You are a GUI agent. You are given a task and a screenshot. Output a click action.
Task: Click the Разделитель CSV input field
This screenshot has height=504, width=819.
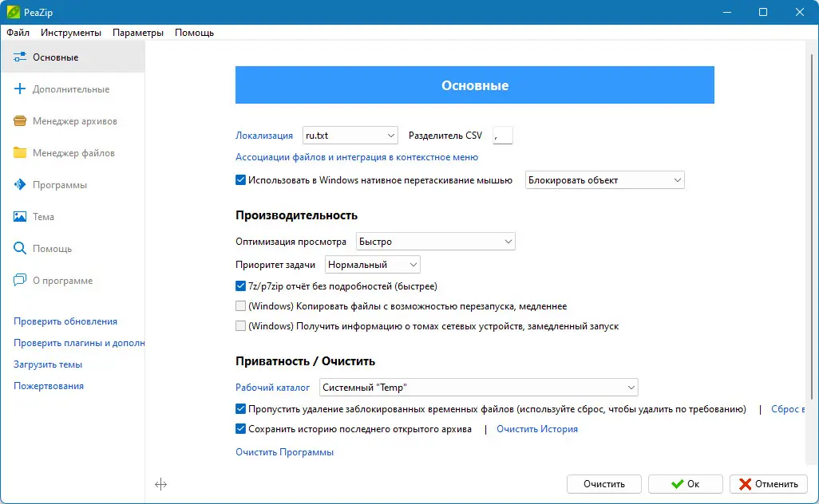pyautogui.click(x=503, y=135)
